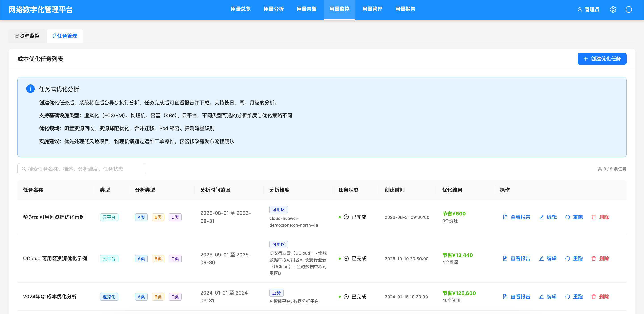Click 节省¥13,440 result text

click(458, 255)
